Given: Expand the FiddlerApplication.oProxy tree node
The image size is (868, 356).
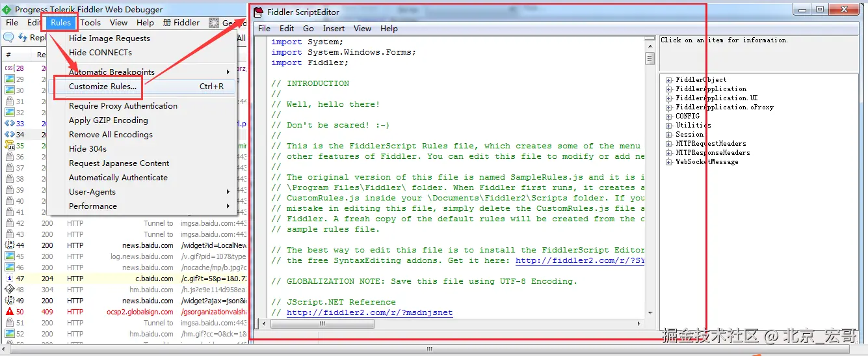Looking at the screenshot, I should tap(668, 107).
